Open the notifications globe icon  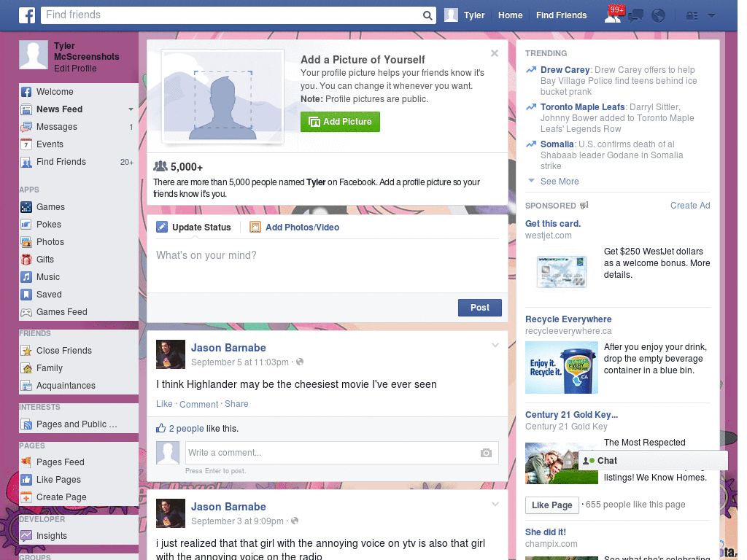659,16
